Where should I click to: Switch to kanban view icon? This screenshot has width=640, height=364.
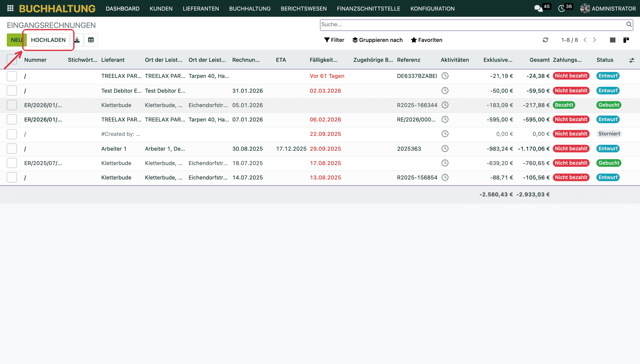(626, 40)
